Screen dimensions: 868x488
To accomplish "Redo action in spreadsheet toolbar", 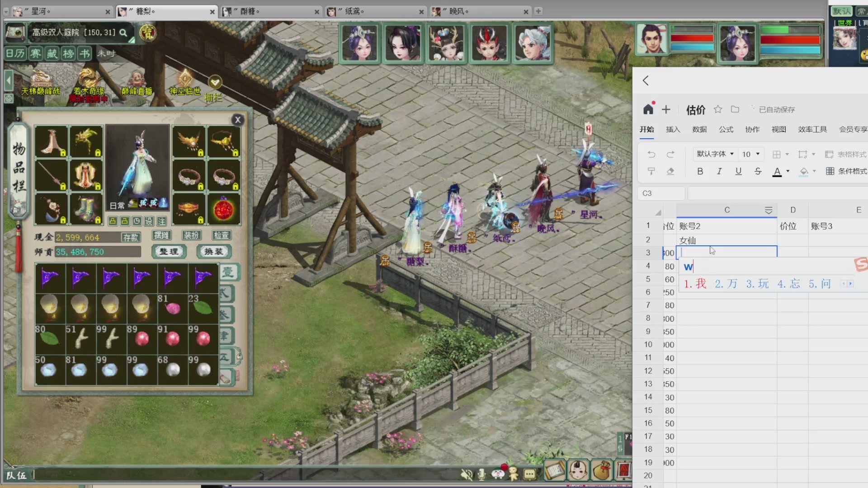I will point(670,155).
